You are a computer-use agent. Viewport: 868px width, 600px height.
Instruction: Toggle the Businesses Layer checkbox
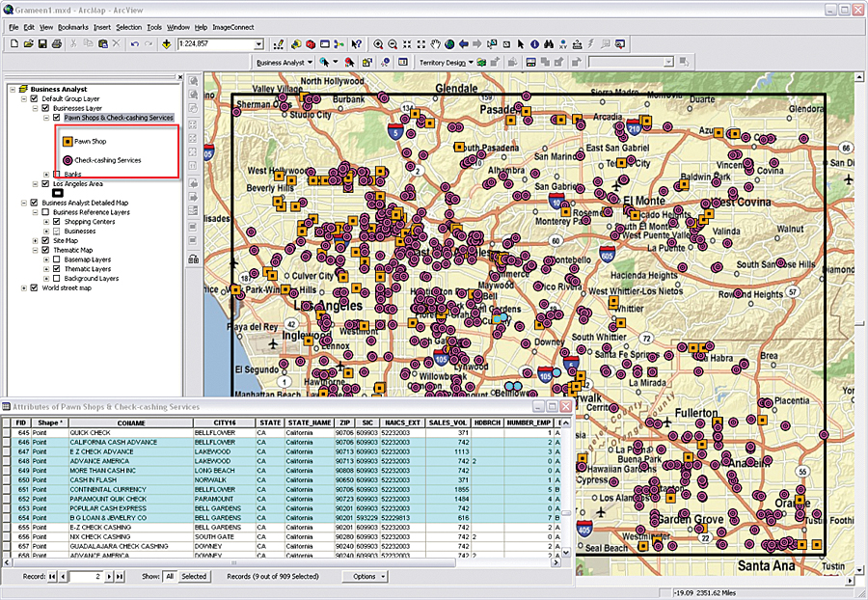[45, 108]
